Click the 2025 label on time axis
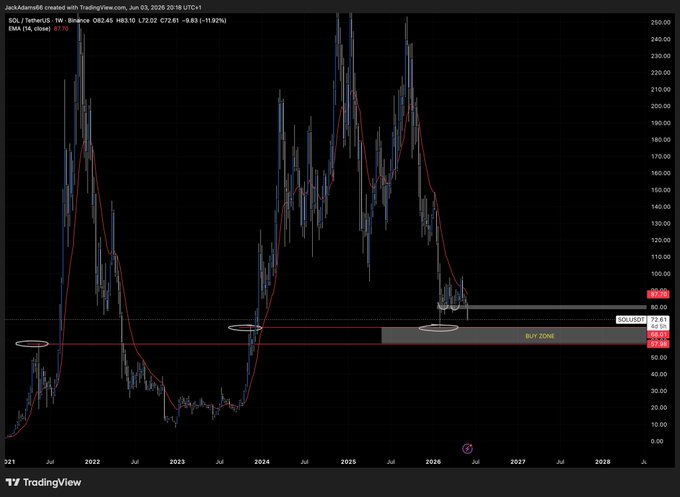Screen dimensions: 680x497 [x=348, y=462]
